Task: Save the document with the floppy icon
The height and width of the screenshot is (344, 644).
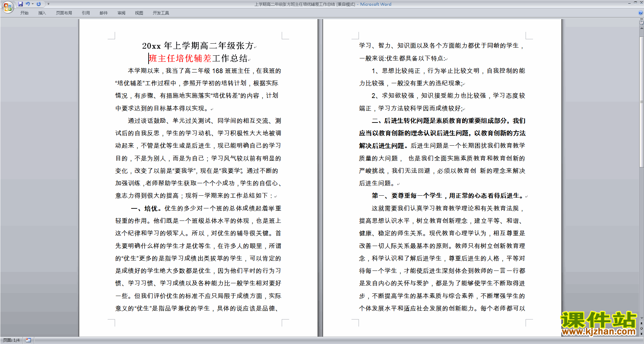Action: [20, 4]
